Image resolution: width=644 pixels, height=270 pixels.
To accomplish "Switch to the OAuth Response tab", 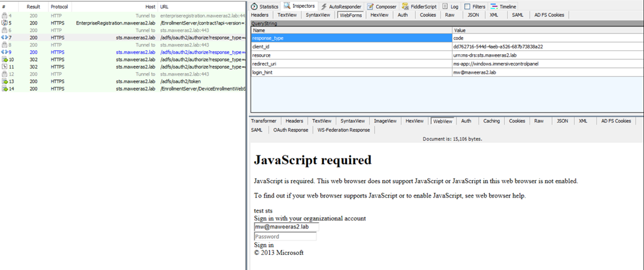I will click(290, 130).
